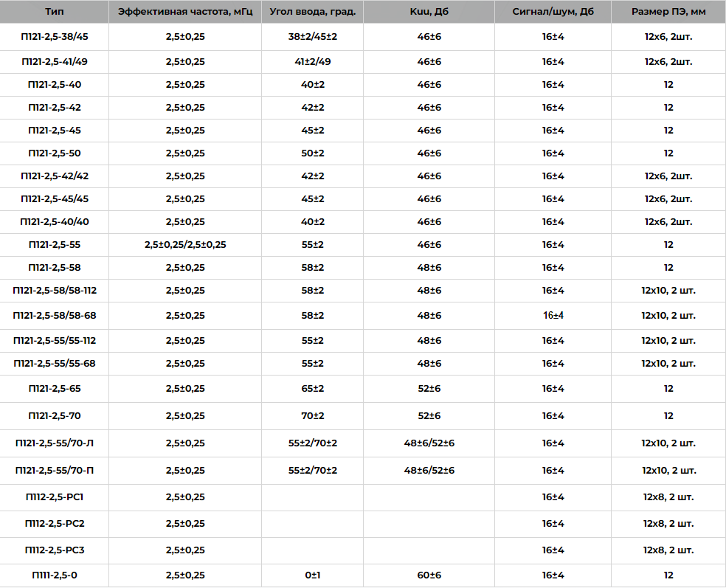Select the П121-2,5-38/45 type cell
Screen dimensions: 726x588
click(x=55, y=35)
